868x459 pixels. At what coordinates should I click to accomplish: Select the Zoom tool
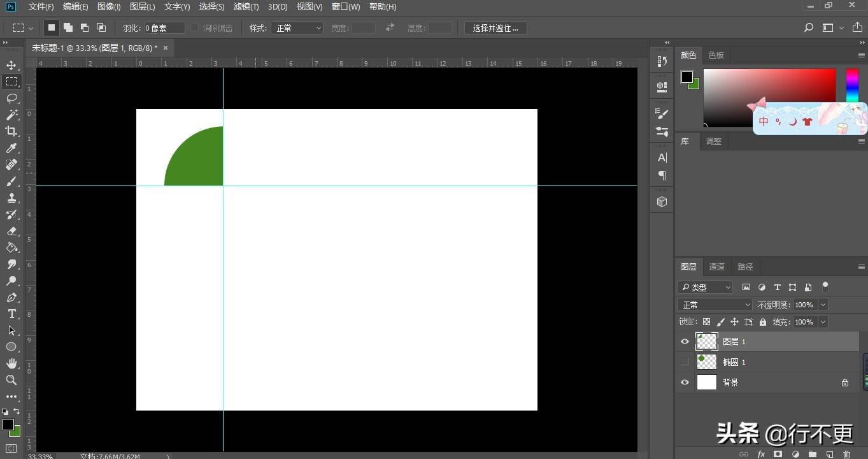click(x=11, y=380)
